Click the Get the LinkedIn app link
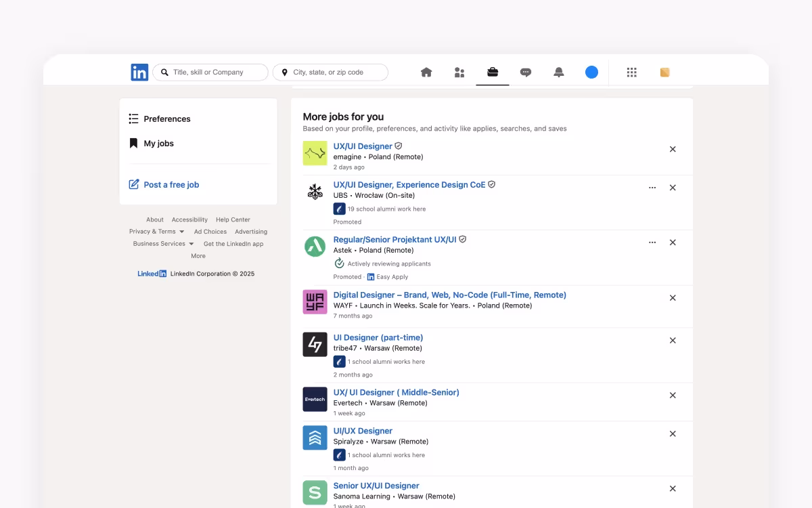 coord(233,244)
